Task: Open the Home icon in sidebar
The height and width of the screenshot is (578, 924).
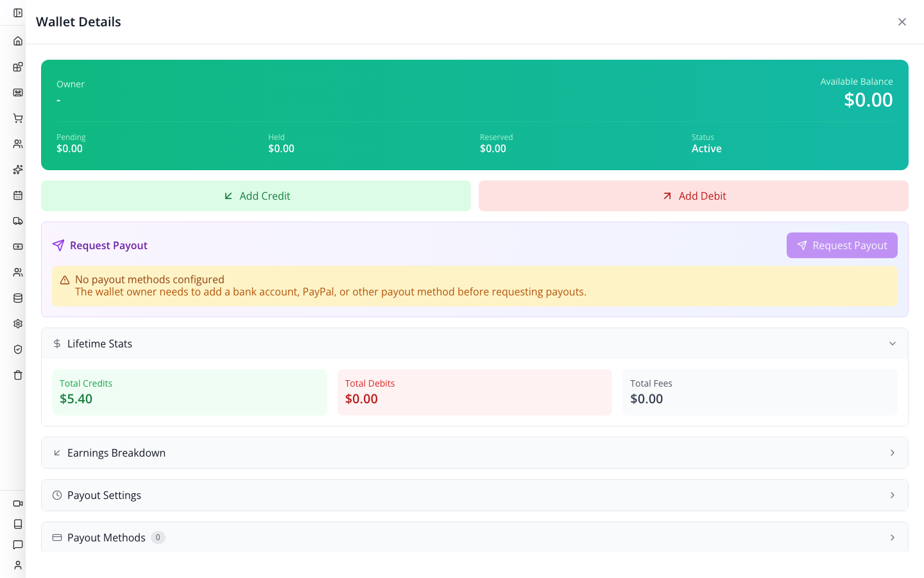Action: pos(18,41)
